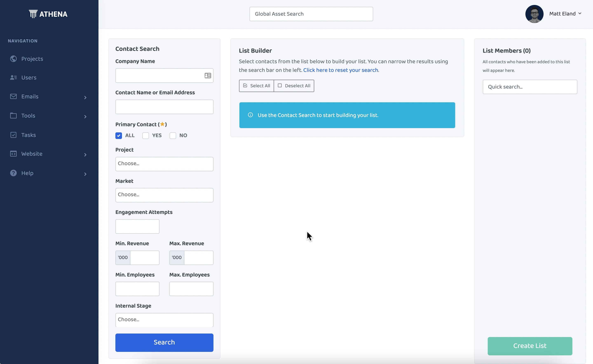Open the Market Choose dropdown
593x364 pixels.
click(x=164, y=195)
